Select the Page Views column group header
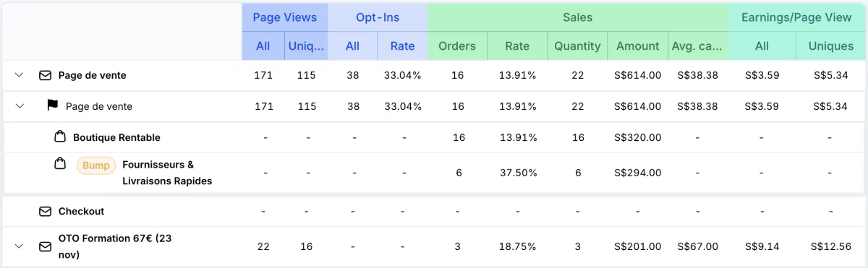Image resolution: width=868 pixels, height=268 pixels. click(x=285, y=17)
